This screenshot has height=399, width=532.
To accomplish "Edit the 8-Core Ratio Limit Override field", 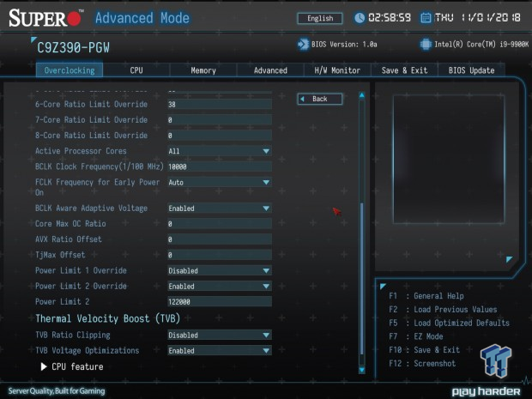I will 220,136.
